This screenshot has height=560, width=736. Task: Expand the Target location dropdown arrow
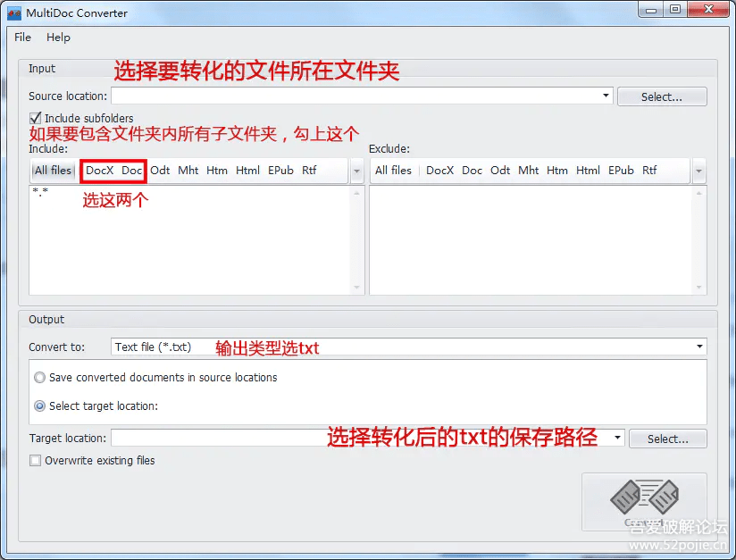[618, 438]
